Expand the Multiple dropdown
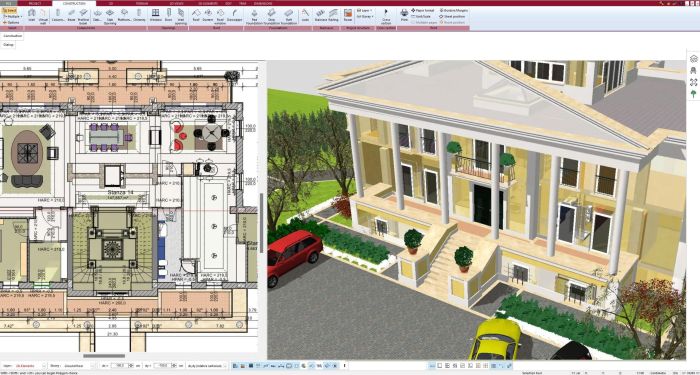 coord(12,16)
